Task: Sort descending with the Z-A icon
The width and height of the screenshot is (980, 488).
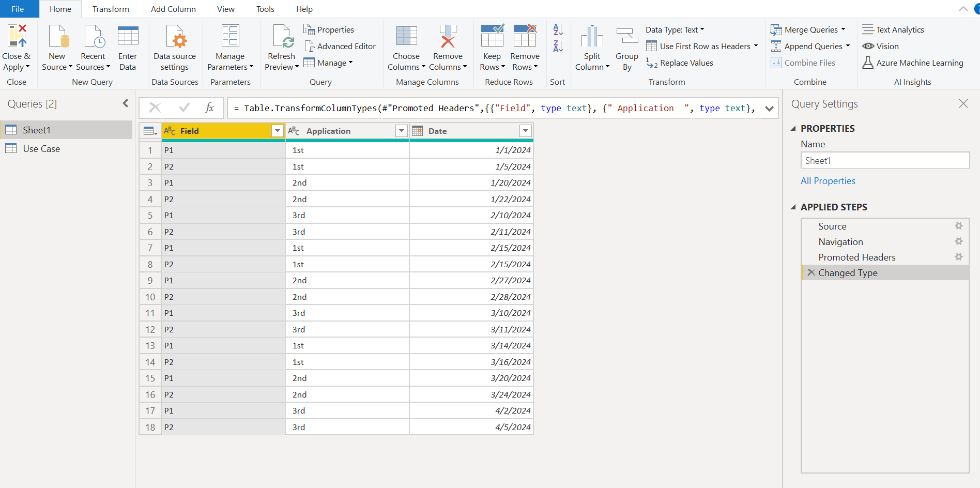Action: tap(558, 46)
